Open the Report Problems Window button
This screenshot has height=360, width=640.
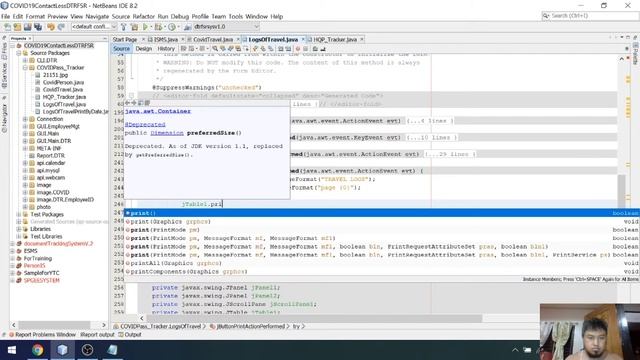pos(42,335)
